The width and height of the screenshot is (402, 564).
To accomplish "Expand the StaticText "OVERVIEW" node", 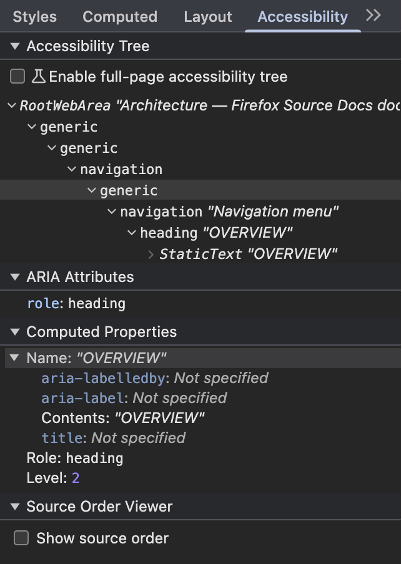I will [x=151, y=254].
